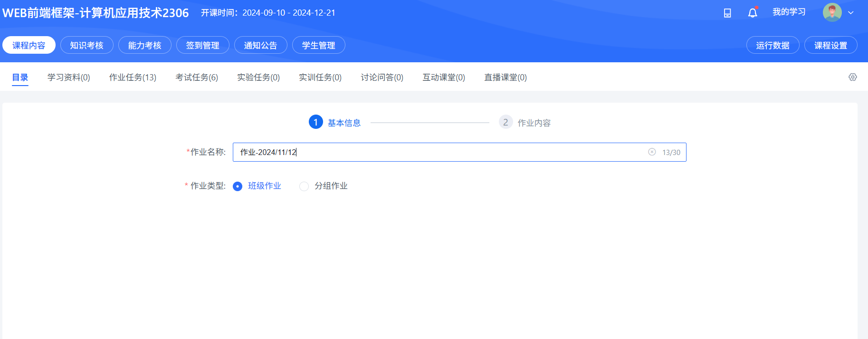Switch to the 作业任务(13) tab

coord(133,77)
